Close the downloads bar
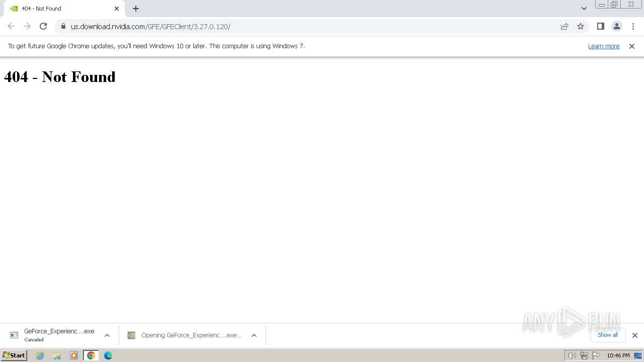The image size is (644, 362). (x=635, y=335)
